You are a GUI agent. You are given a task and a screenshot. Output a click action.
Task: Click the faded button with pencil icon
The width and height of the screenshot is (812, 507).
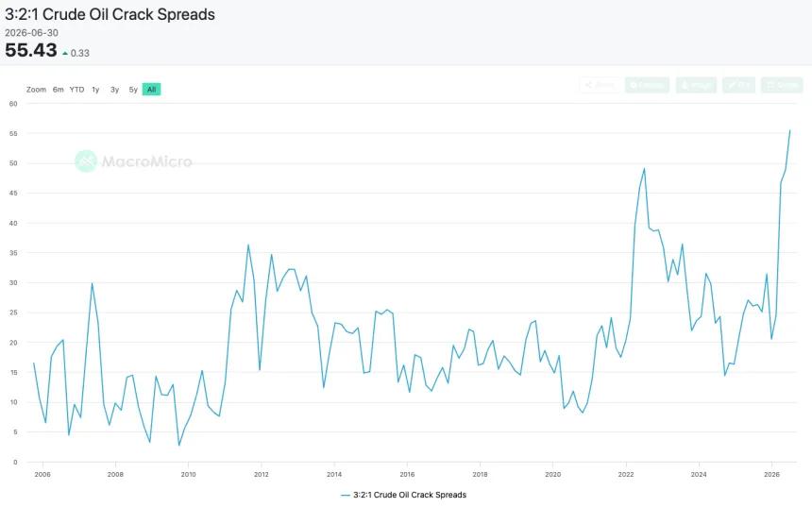tap(739, 85)
